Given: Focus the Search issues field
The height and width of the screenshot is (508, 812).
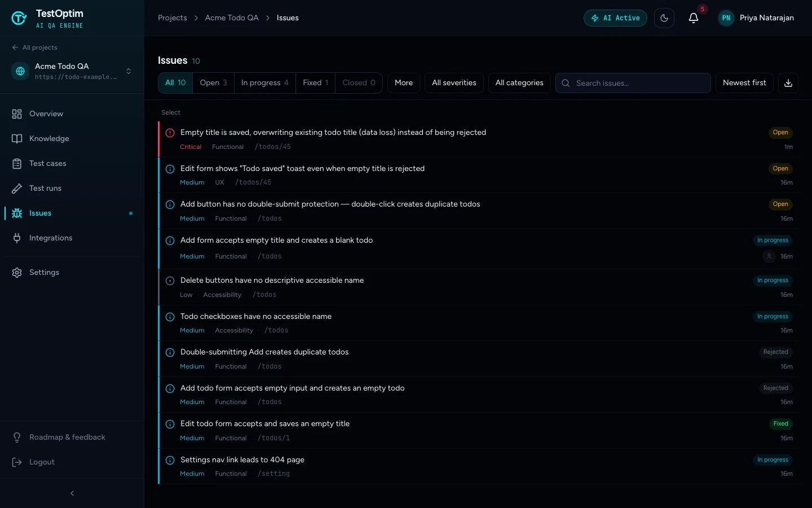Looking at the screenshot, I should click(633, 83).
